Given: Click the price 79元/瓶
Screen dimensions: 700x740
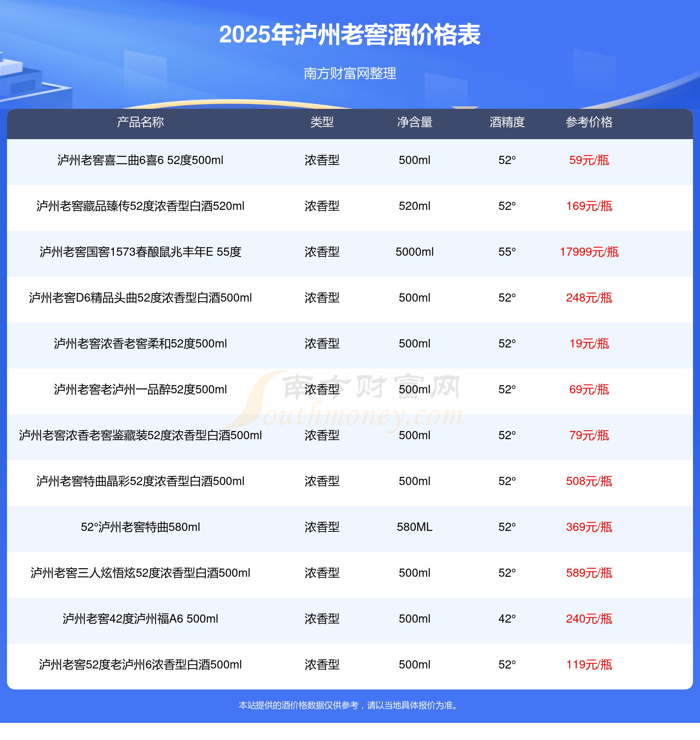Looking at the screenshot, I should coord(589,435).
